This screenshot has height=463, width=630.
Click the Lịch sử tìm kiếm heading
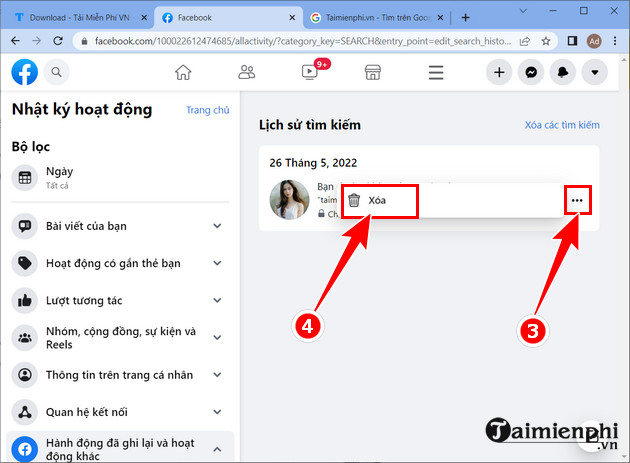pyautogui.click(x=310, y=125)
